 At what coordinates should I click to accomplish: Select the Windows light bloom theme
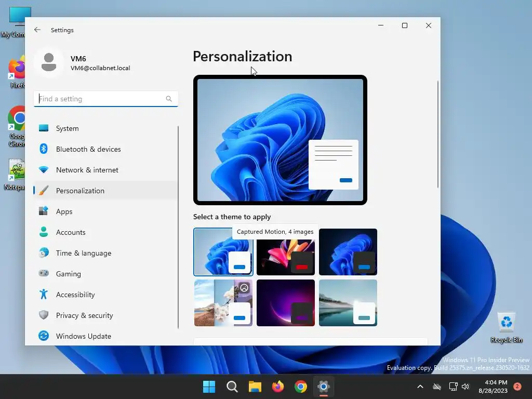click(223, 252)
